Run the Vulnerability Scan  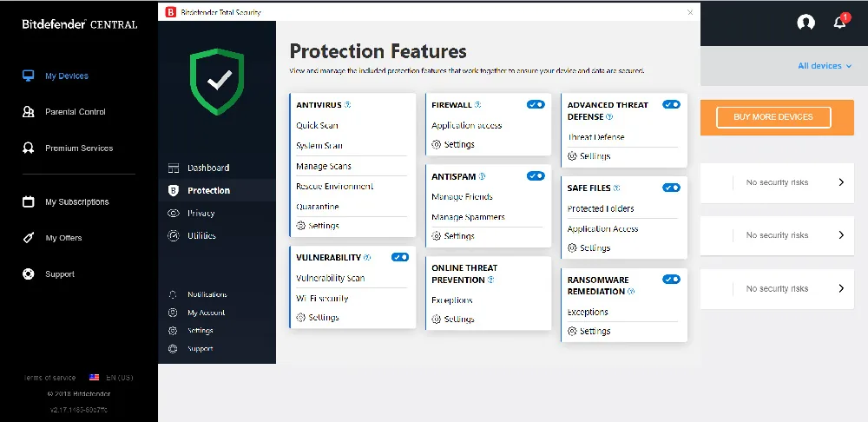click(x=331, y=279)
